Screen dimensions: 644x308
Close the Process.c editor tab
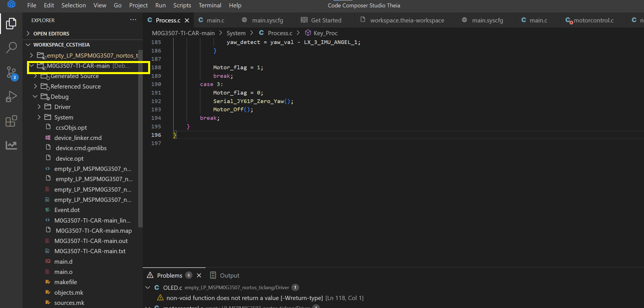(187, 20)
